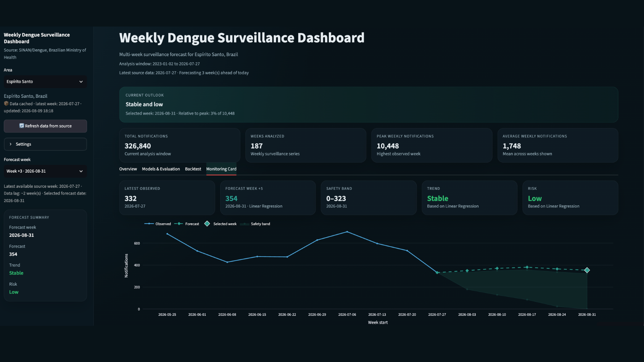Click the Week start axis title

coord(378,323)
